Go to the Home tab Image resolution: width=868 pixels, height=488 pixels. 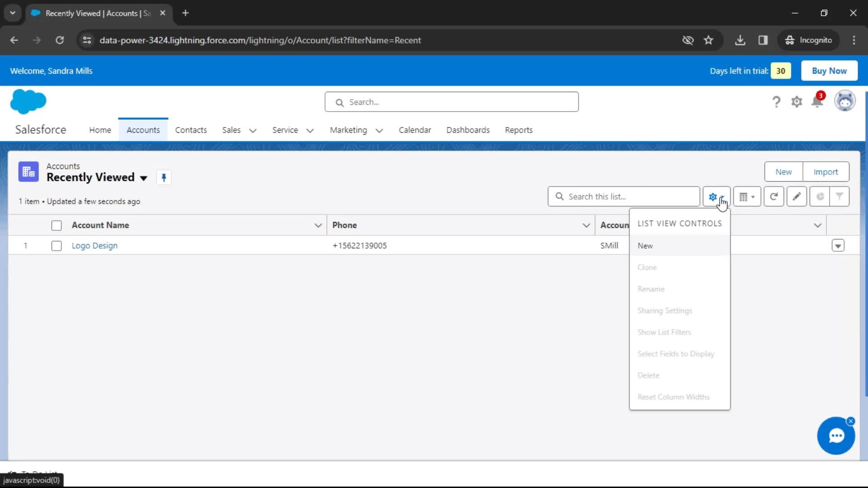click(x=100, y=130)
